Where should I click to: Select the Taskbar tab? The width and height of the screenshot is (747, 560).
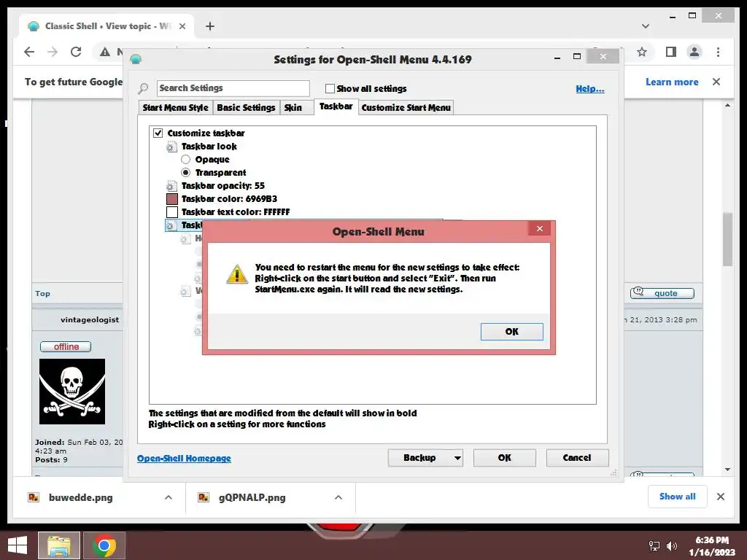point(336,106)
